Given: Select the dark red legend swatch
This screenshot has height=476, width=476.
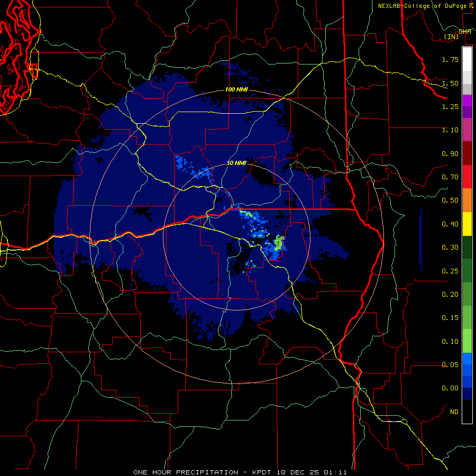Looking at the screenshot, I should click(467, 153).
